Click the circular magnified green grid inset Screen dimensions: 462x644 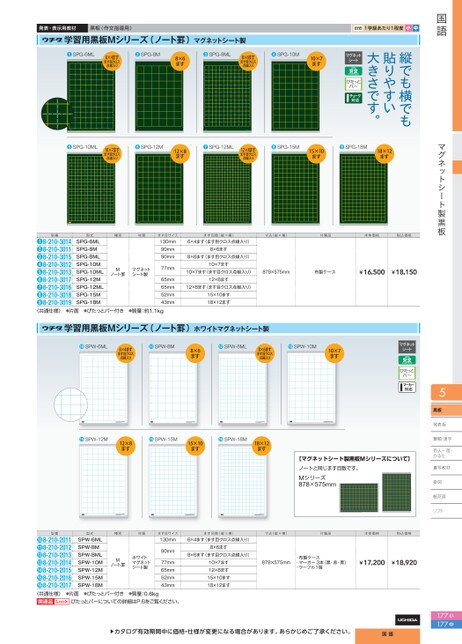pos(57,114)
